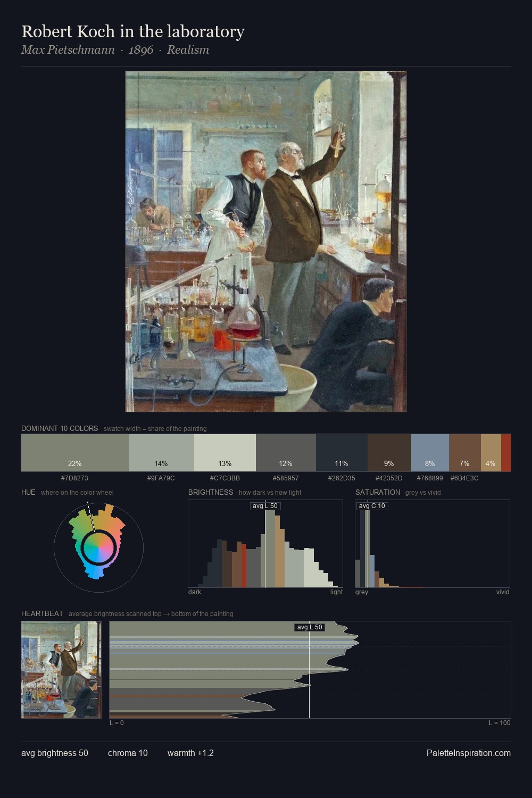
Task: Click the 'grey' axis label under saturation
Action: [x=362, y=592]
